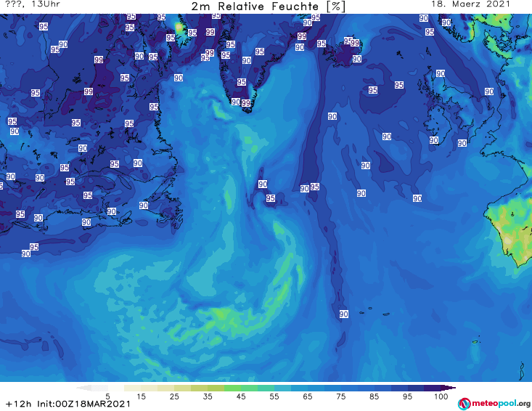
Task: Click the '75' label on the color scale
Action: click(340, 396)
